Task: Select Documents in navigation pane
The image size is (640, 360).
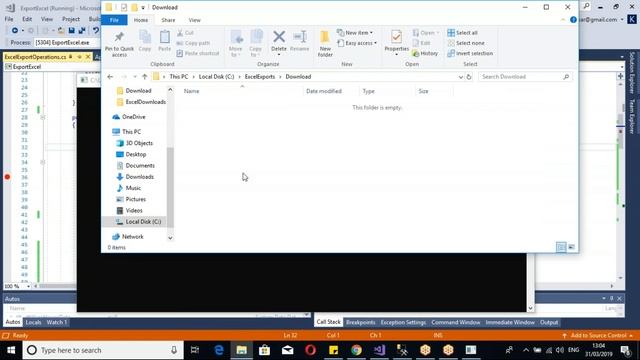Action: click(136, 166)
